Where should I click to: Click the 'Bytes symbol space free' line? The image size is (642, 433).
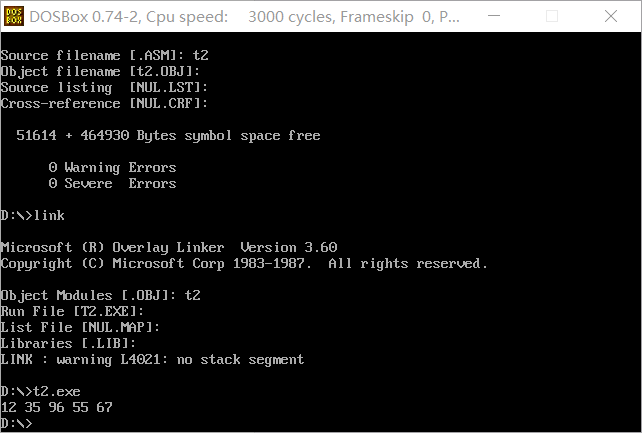coord(168,135)
